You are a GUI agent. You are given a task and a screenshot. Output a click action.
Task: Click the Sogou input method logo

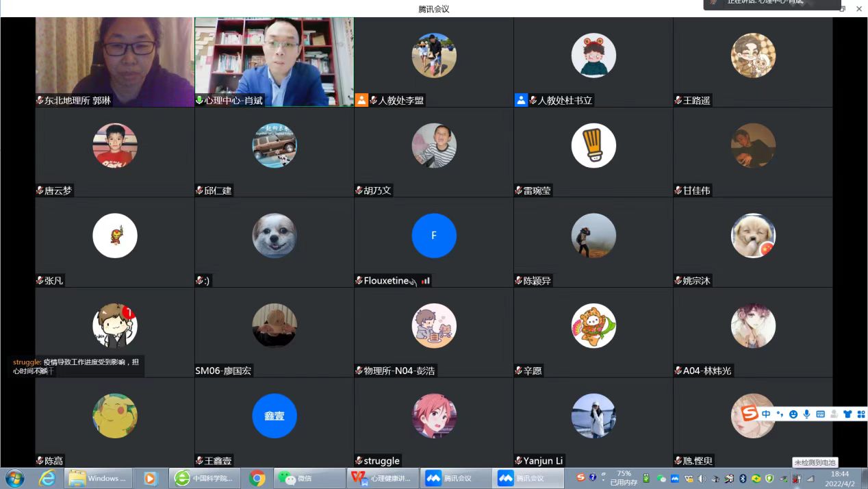(x=750, y=414)
